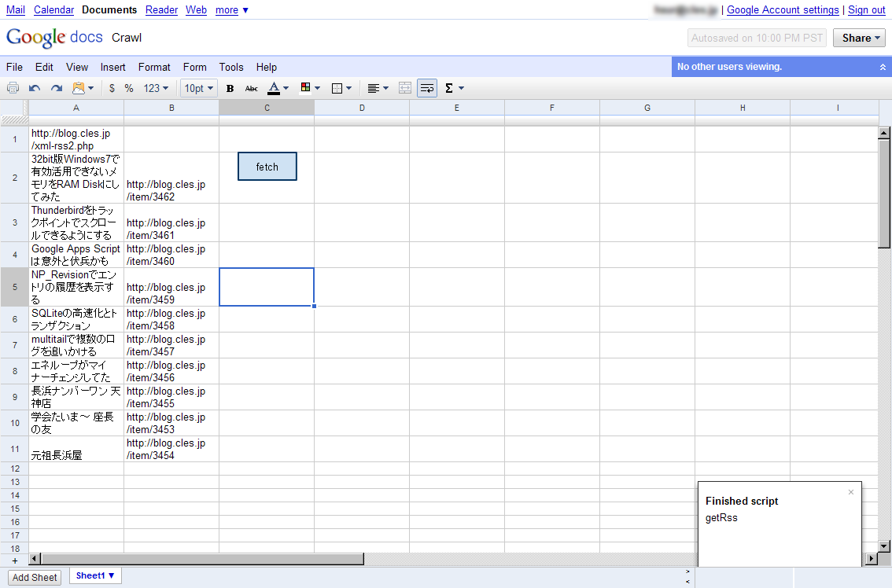This screenshot has width=892, height=588.
Task: Format cell as currency with dollar icon
Action: click(x=112, y=88)
